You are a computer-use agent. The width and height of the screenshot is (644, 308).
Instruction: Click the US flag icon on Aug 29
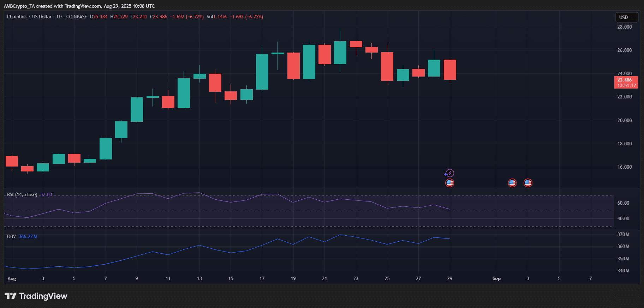point(449,183)
